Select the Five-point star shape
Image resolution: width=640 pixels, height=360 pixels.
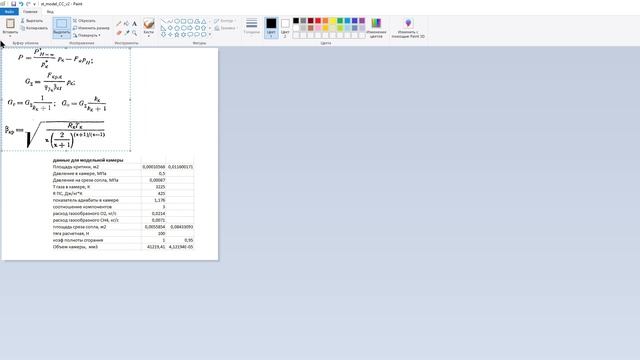[x=177, y=35]
